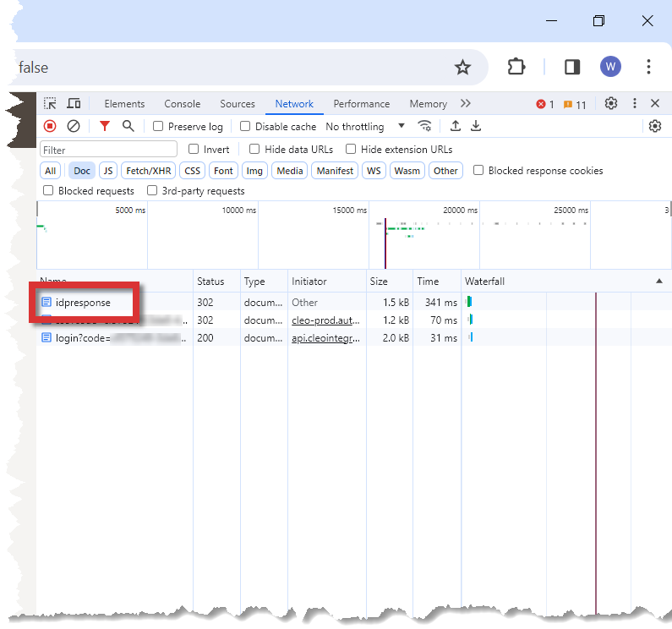Sort by the Time column header
Image resolution: width=672 pixels, height=629 pixels.
point(437,282)
